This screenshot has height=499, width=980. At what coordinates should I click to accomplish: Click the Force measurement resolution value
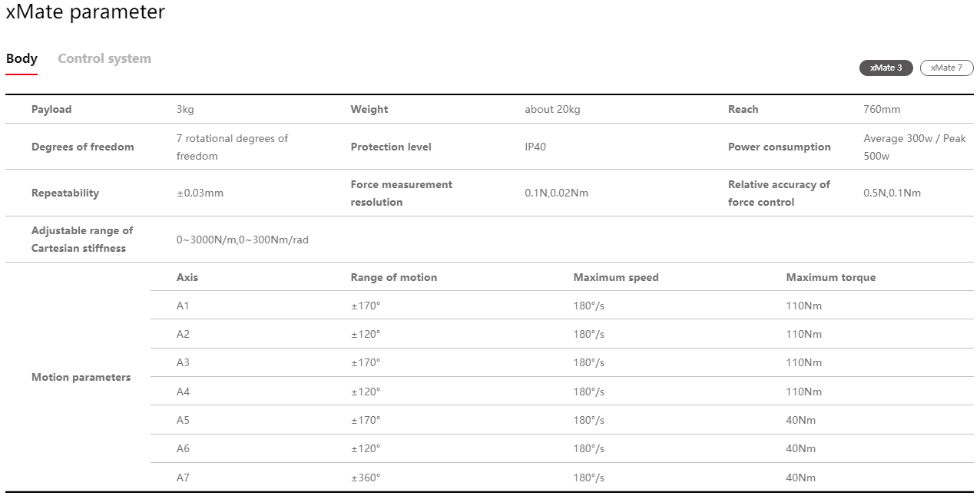556,193
